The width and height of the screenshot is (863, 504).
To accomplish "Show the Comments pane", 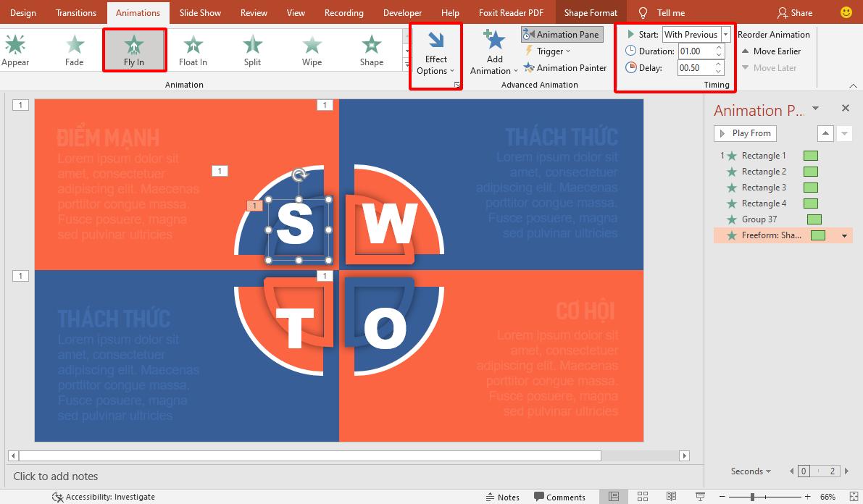I will tap(561, 496).
